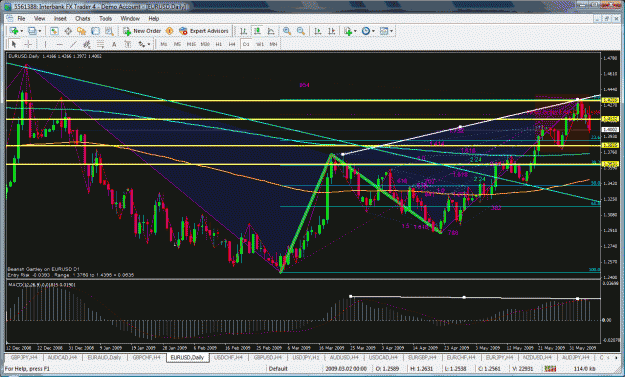This screenshot has height=377, width=625.
Task: Switch chart type to Bar Chart
Action: point(243,31)
